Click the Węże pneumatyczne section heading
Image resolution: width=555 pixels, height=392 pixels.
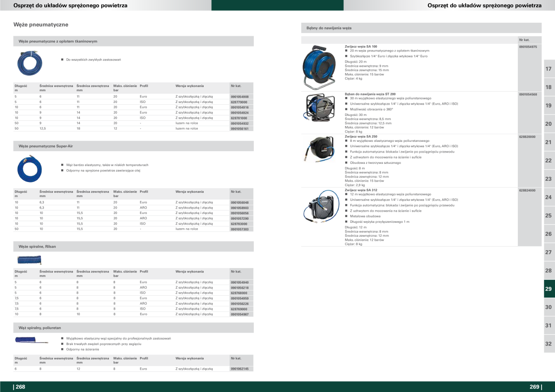(x=41, y=24)
